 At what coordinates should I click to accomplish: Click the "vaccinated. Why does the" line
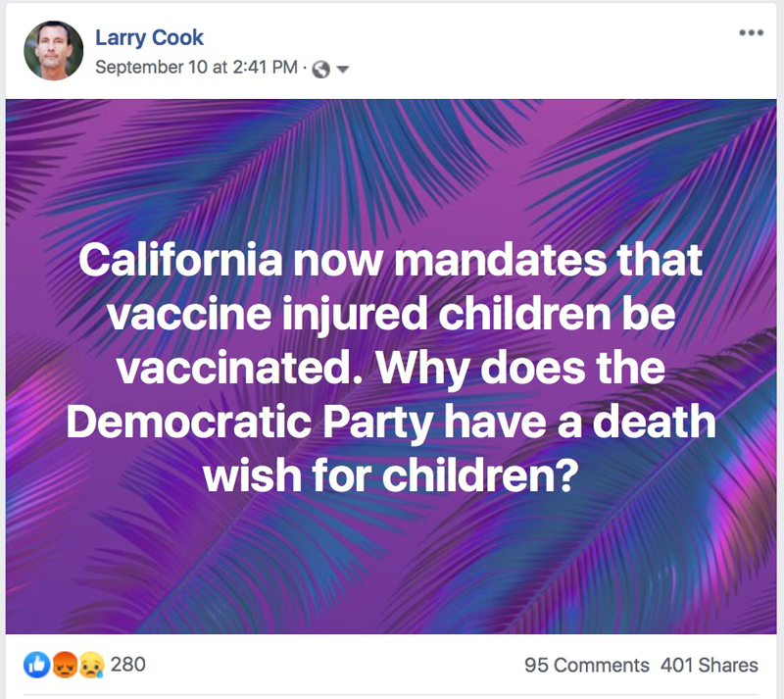coord(391,371)
